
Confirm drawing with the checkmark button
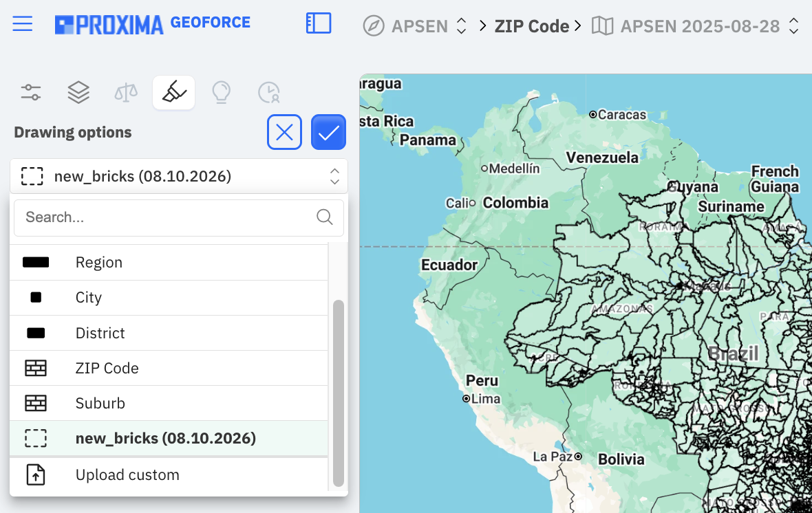[x=328, y=133]
